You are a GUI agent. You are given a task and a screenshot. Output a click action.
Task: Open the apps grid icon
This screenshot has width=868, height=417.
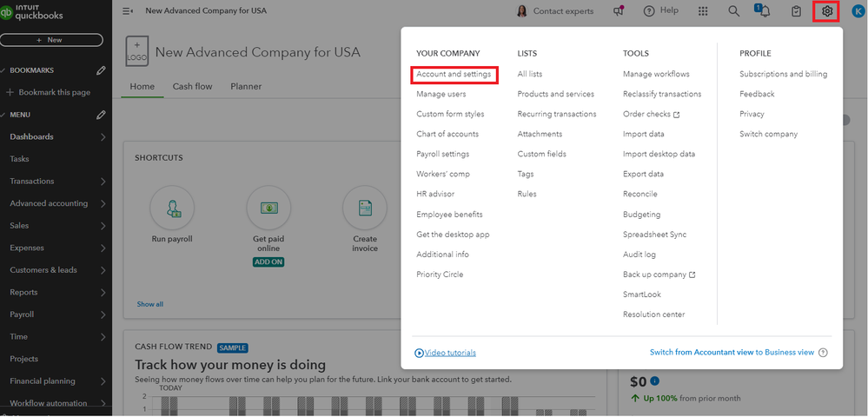pos(703,11)
